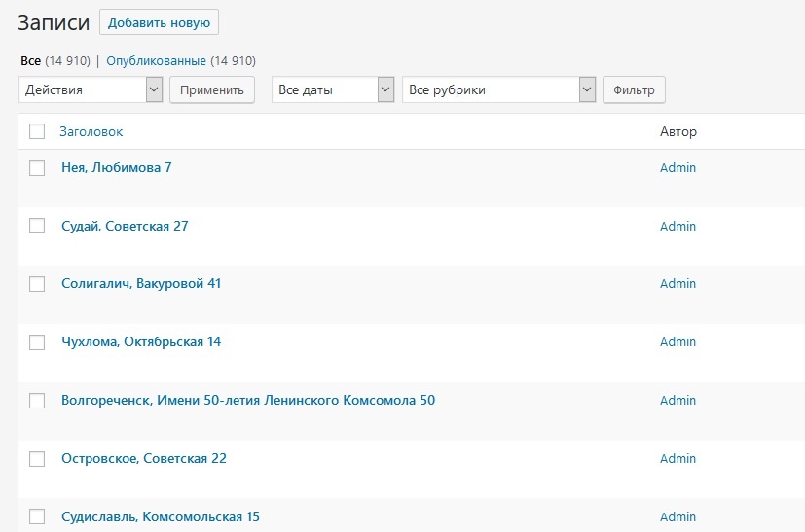Open the post "Волгореченск, Имени 50-летия Ленинского Комсомола 50"

coord(247,400)
